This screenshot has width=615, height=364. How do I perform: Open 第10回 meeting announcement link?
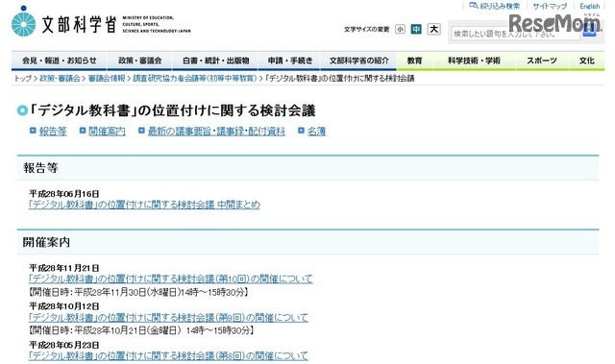tap(171, 279)
